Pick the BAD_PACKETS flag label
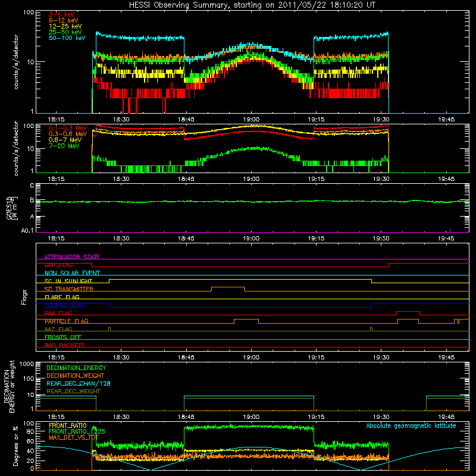The image size is (476, 476). pos(65,345)
